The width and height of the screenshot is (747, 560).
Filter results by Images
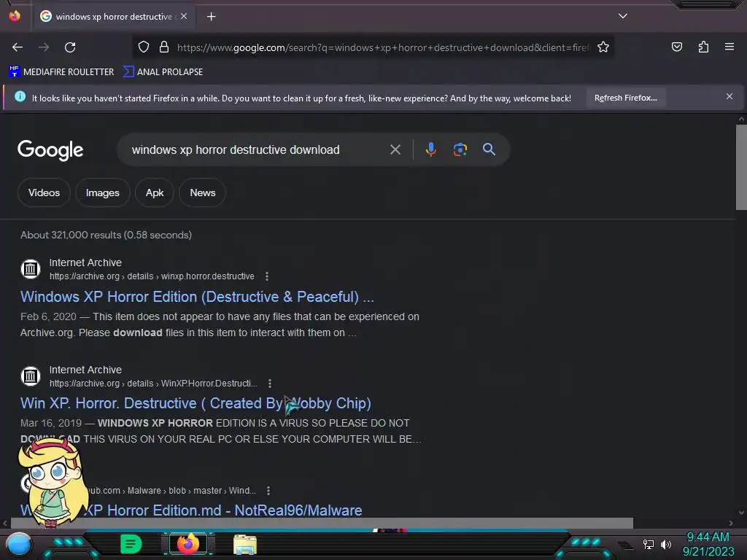coord(102,192)
